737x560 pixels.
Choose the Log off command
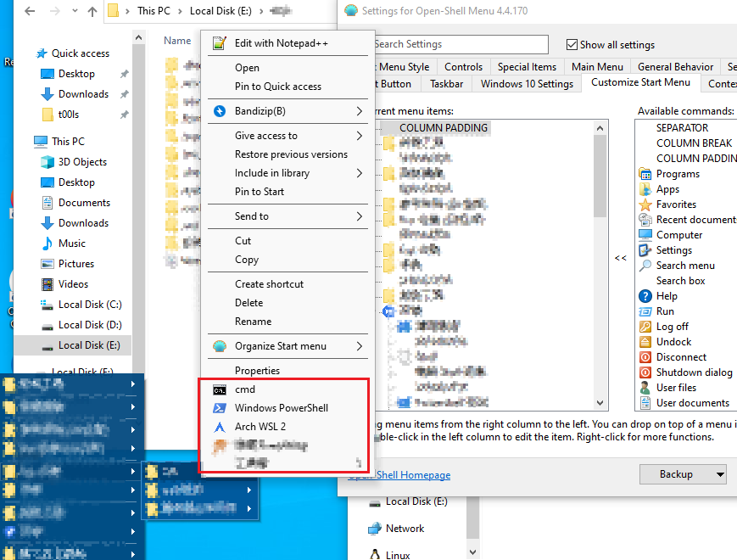tap(666, 326)
